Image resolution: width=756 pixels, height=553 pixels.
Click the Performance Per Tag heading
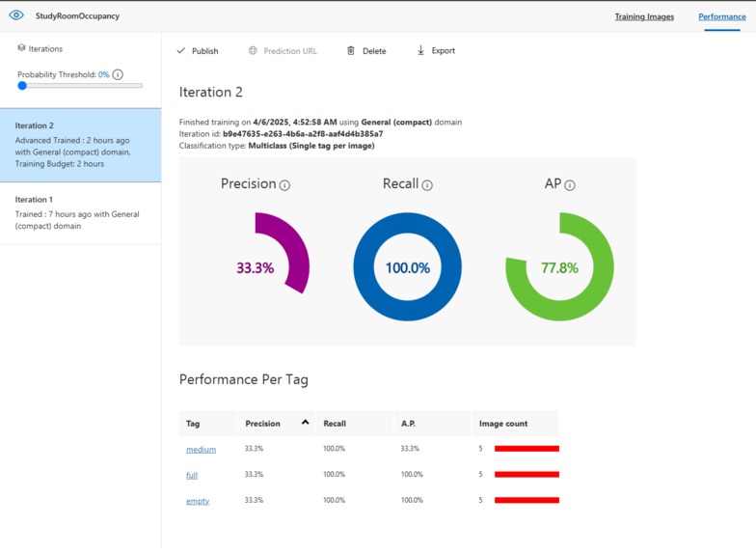243,379
